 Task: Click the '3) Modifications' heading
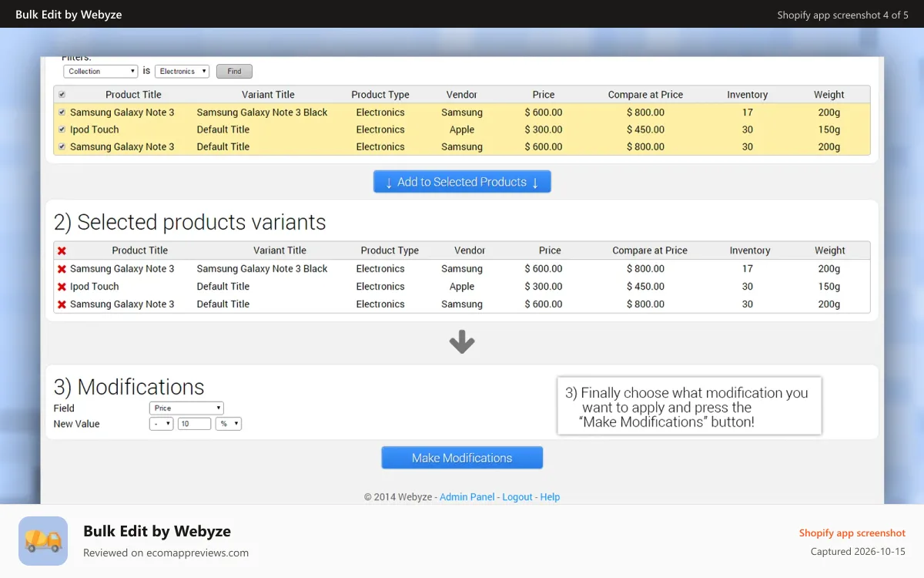pos(129,387)
